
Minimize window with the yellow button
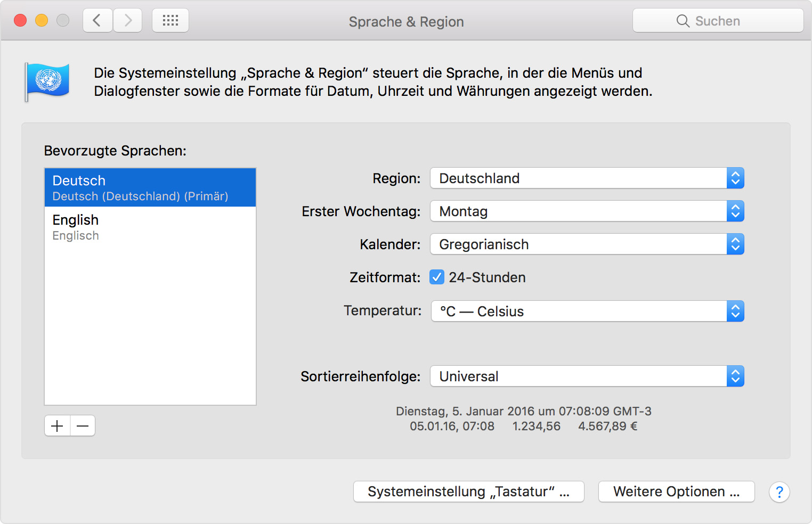point(42,20)
